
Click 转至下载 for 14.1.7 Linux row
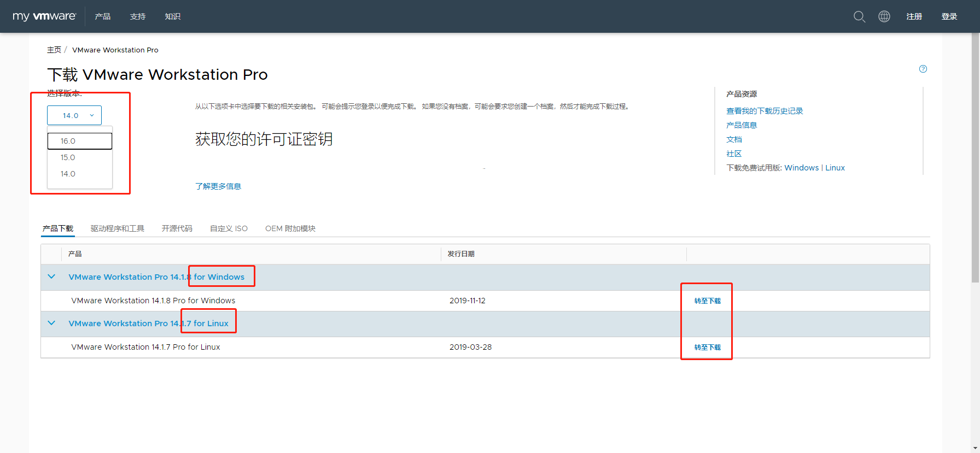708,348
